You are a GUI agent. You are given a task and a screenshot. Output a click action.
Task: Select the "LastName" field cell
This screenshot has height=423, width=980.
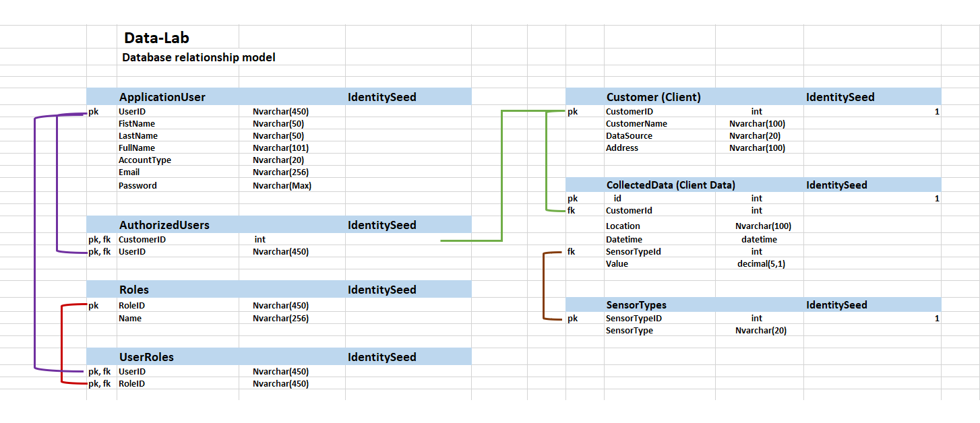pyautogui.click(x=138, y=136)
